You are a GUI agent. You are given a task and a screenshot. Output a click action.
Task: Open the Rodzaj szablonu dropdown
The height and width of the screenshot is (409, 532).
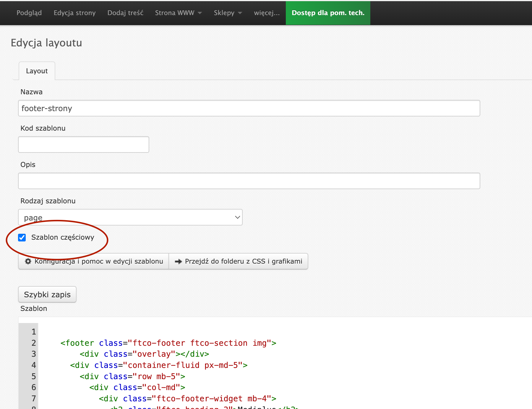click(130, 218)
